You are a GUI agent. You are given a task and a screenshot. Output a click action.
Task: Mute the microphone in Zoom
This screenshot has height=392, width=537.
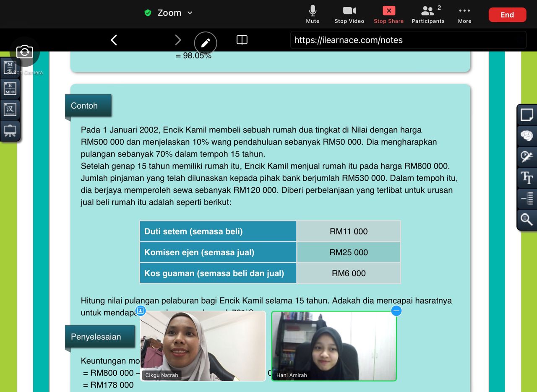coord(313,14)
